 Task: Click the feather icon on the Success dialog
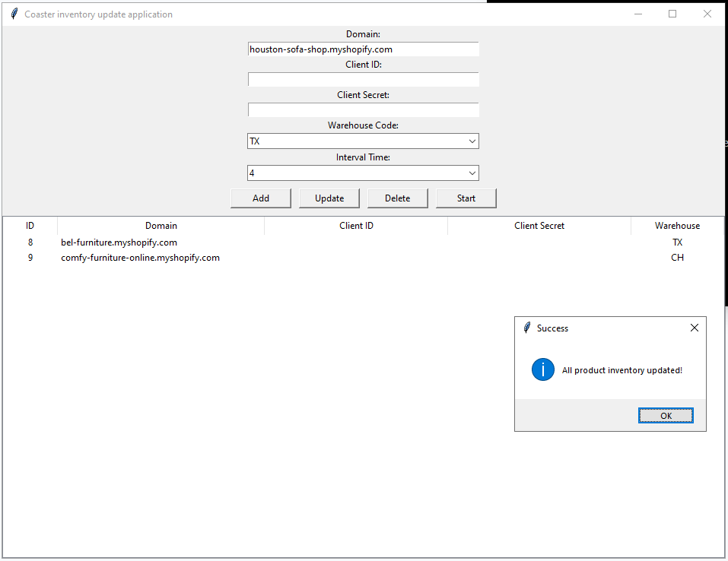(526, 328)
